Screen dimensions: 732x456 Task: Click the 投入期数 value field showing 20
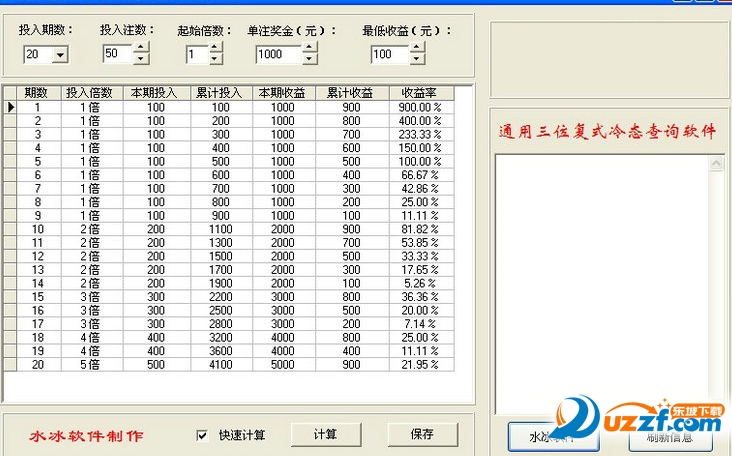38,55
